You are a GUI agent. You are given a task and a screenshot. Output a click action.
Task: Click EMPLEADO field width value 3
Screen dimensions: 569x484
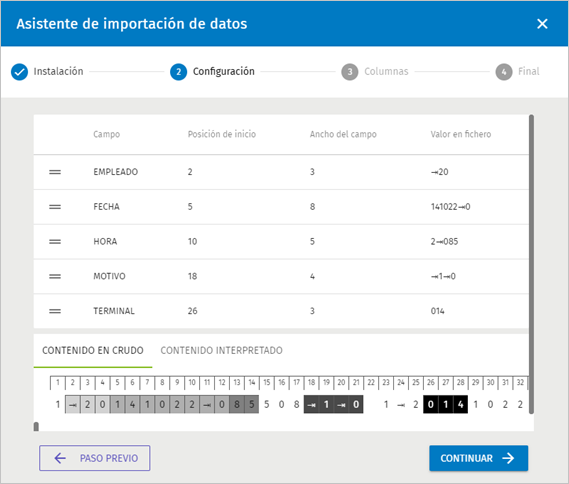312,172
